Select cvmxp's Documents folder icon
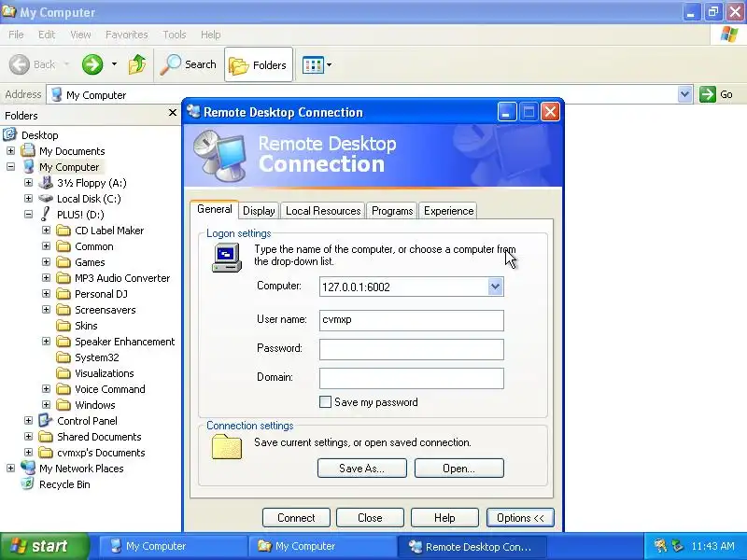The width and height of the screenshot is (747, 560). coord(46,453)
